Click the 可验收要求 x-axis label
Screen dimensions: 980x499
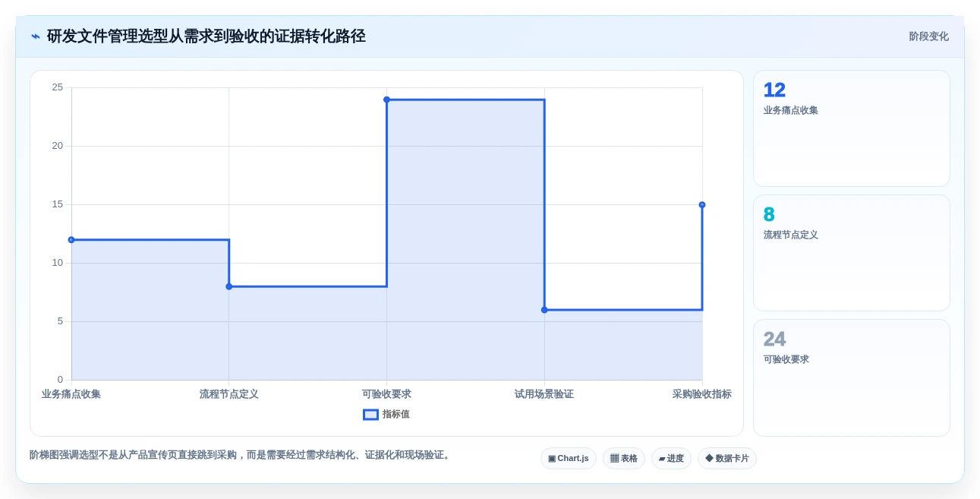click(x=386, y=394)
